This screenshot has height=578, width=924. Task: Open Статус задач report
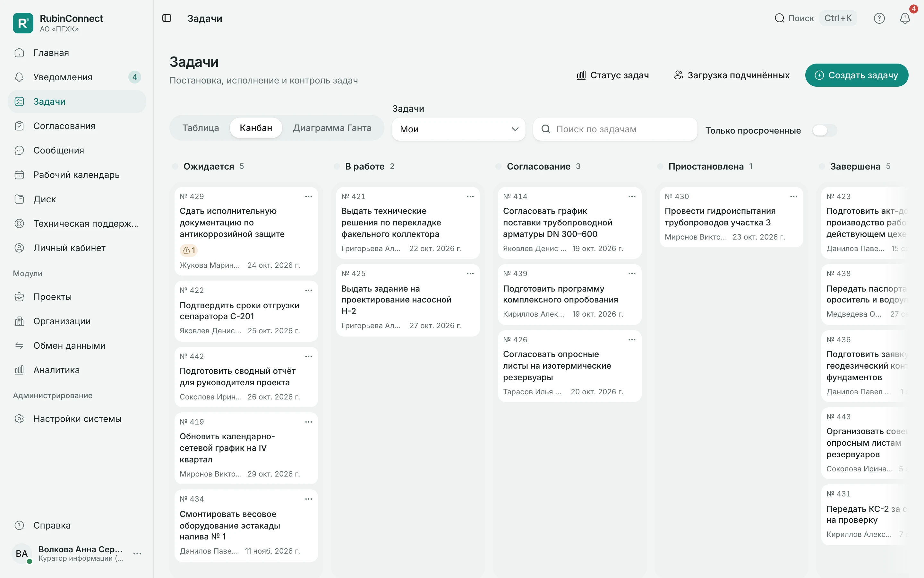(612, 75)
